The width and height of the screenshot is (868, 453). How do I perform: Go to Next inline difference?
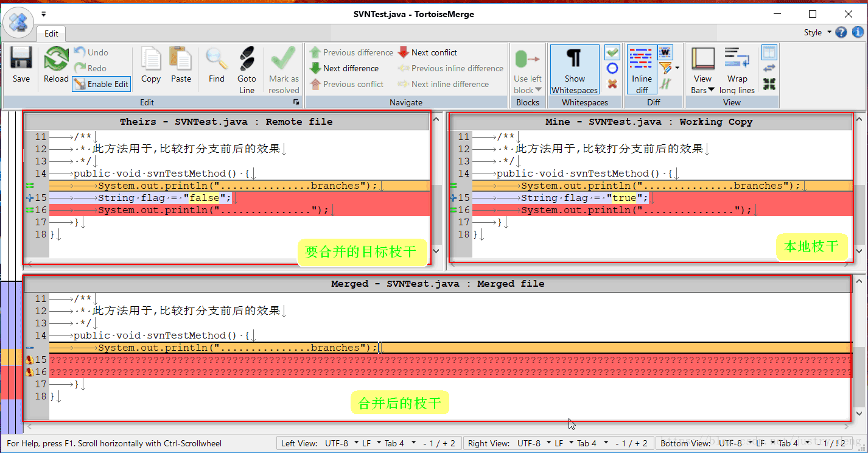[443, 84]
